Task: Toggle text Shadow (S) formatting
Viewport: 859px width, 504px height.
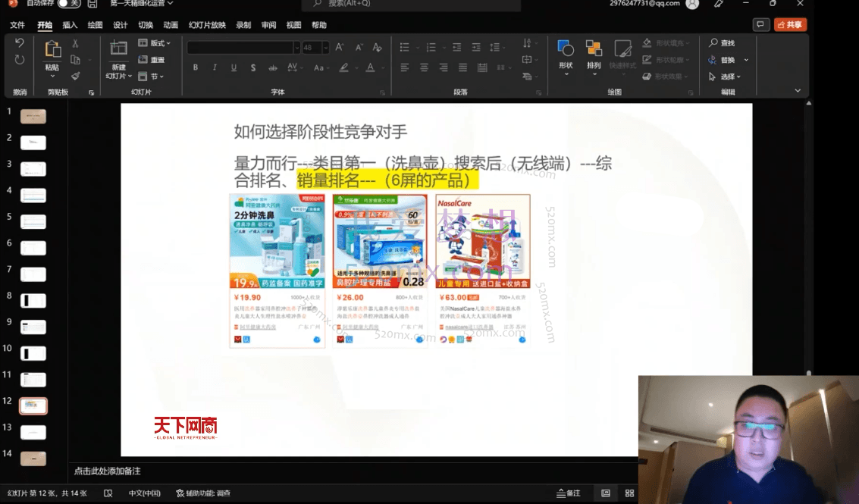Action: click(253, 68)
